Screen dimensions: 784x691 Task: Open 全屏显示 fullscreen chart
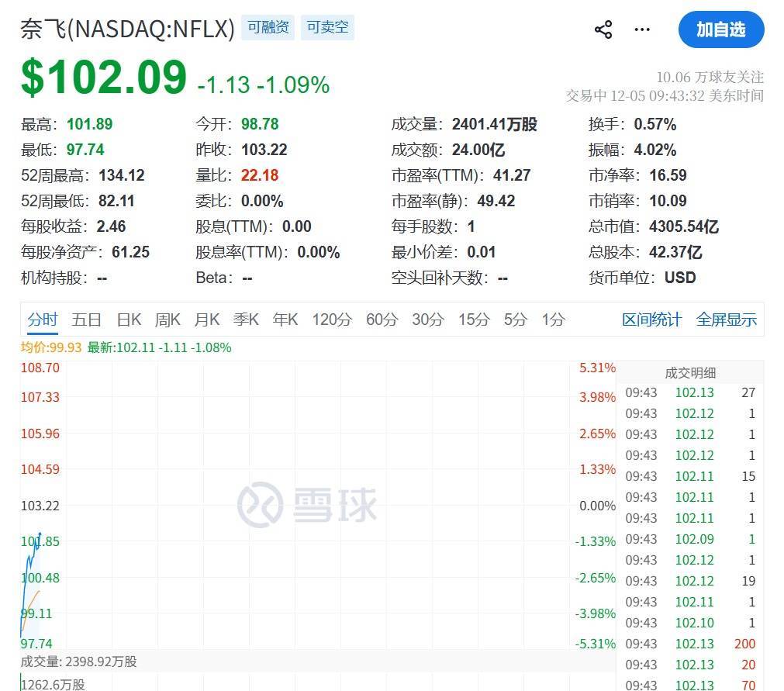pyautogui.click(x=726, y=320)
